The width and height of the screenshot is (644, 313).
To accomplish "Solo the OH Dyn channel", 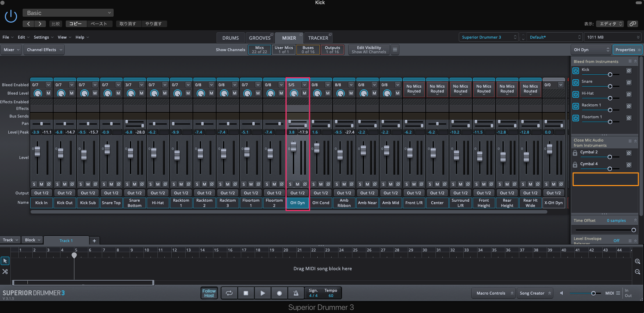I will [290, 184].
